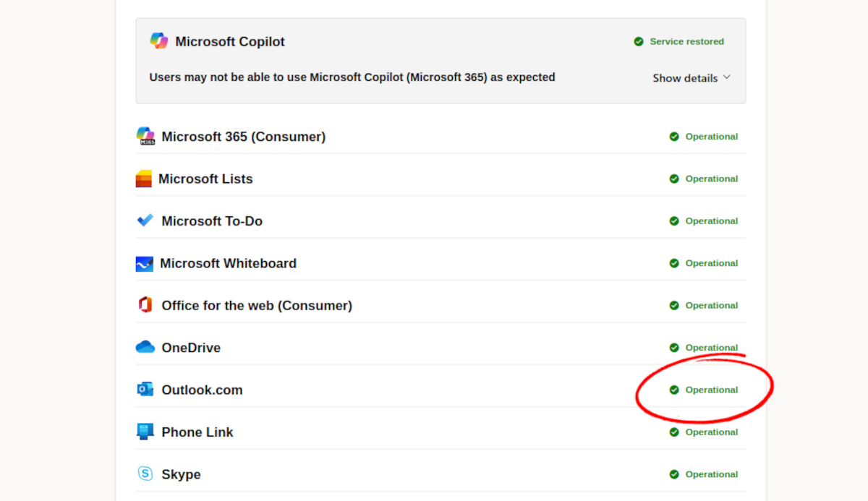Click the status check icon for Microsoft 365 (Consumer)
Viewport: 868px width, 501px height.
[x=674, y=137]
